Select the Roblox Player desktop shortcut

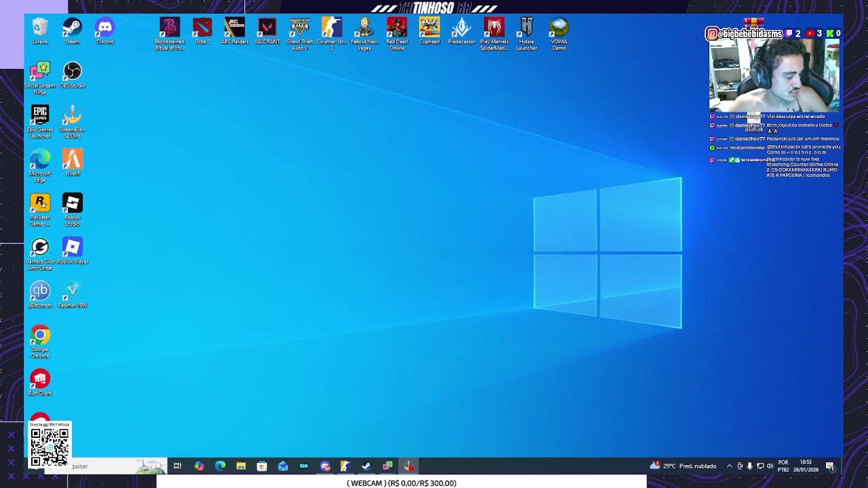(x=73, y=251)
